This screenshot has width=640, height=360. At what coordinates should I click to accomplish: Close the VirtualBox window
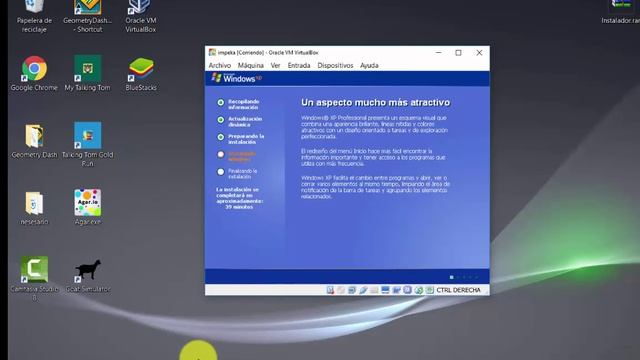click(479, 53)
